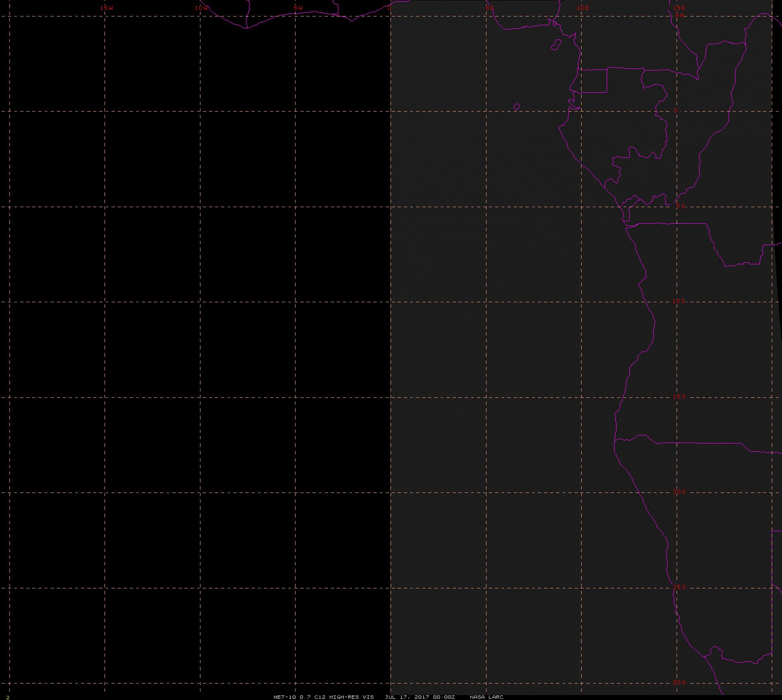Click the 25S latitude label
Screen dimensions: 782x700
coord(680,587)
